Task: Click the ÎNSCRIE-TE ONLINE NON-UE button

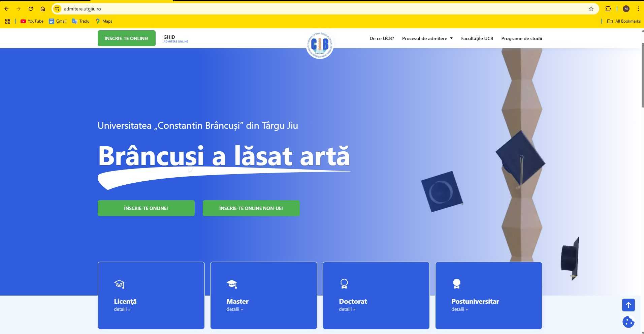Action: tap(251, 208)
